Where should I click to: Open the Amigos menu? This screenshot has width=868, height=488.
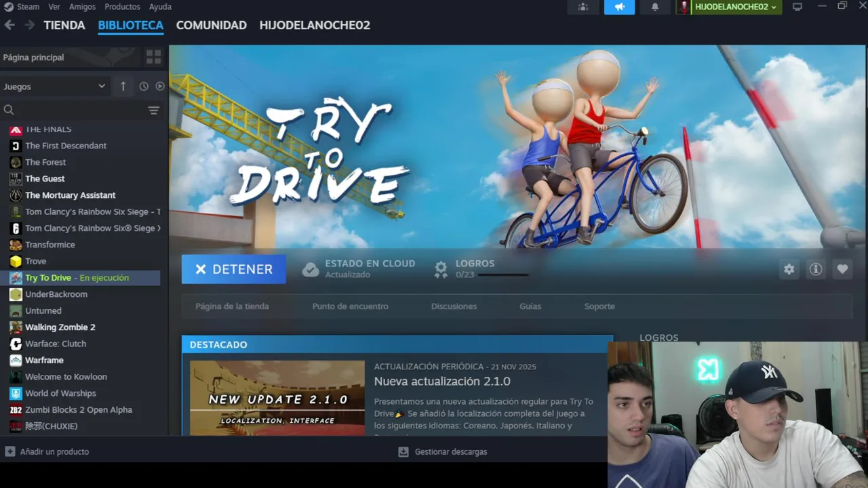pos(82,7)
